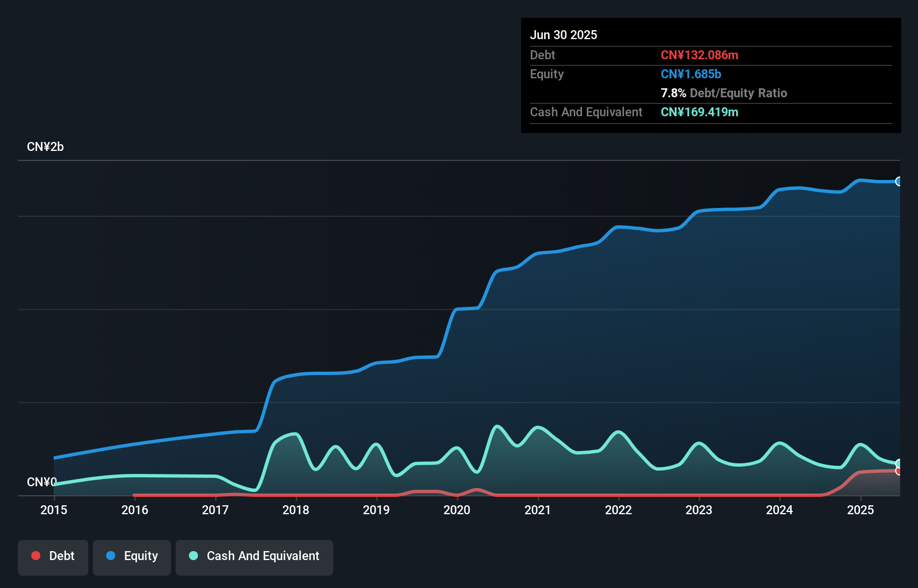The image size is (918, 588).
Task: Click the 2015 x-axis label
Action: pyautogui.click(x=54, y=510)
